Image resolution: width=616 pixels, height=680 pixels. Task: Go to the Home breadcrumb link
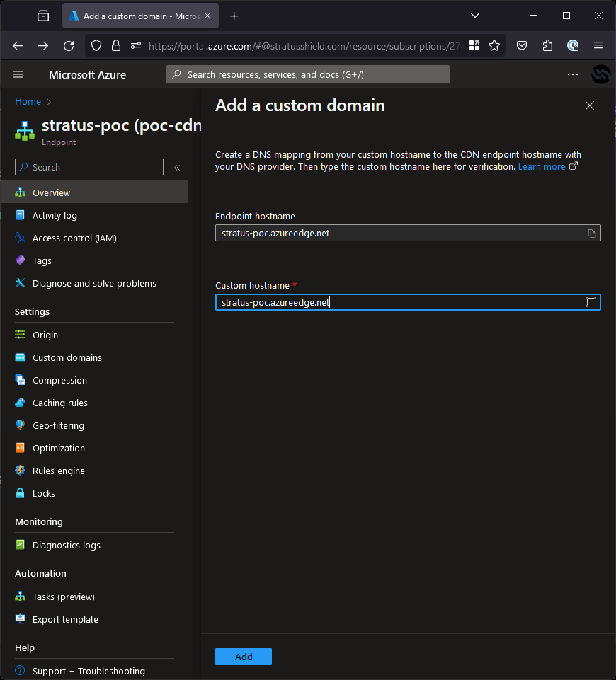coord(28,101)
